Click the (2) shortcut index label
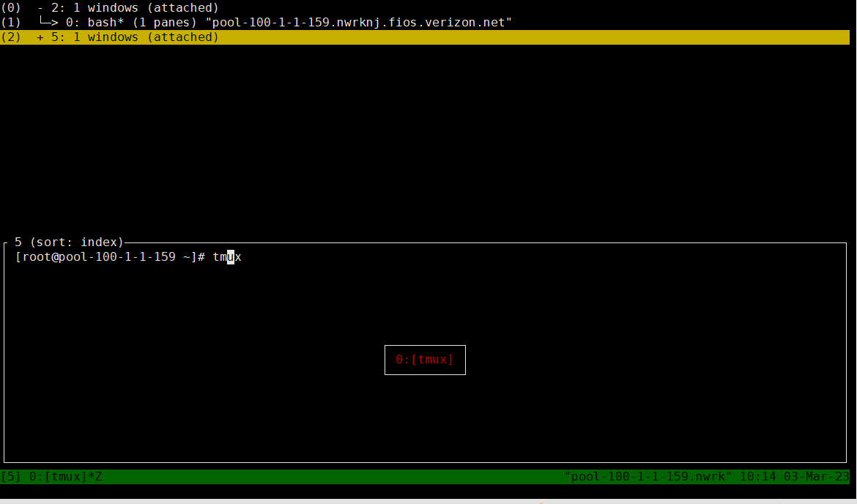 pyautogui.click(x=11, y=37)
